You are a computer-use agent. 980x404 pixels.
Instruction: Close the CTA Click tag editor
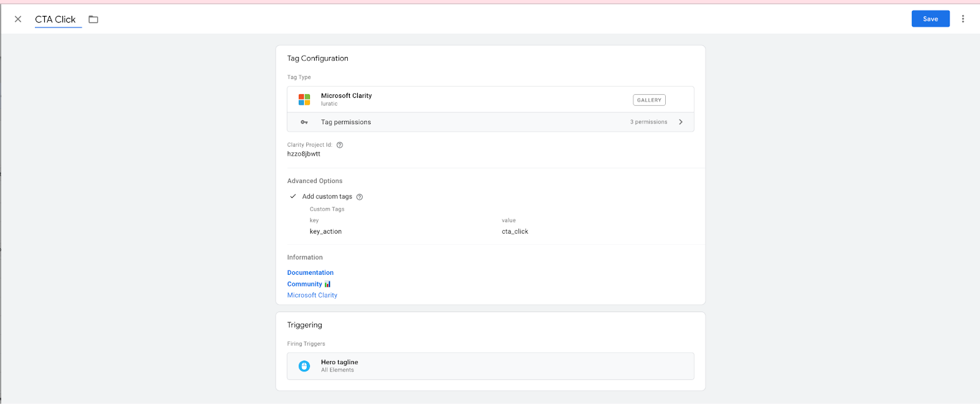click(18, 19)
